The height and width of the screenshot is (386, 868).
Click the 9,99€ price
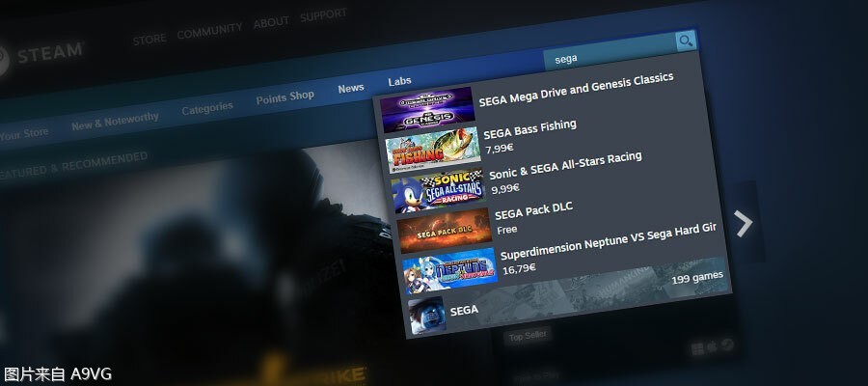(x=504, y=188)
